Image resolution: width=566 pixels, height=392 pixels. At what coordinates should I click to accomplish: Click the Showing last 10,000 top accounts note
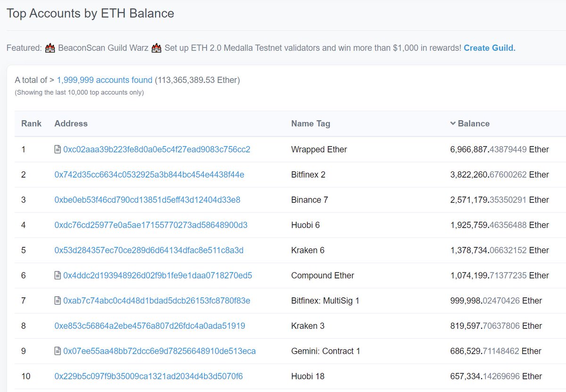pos(79,92)
